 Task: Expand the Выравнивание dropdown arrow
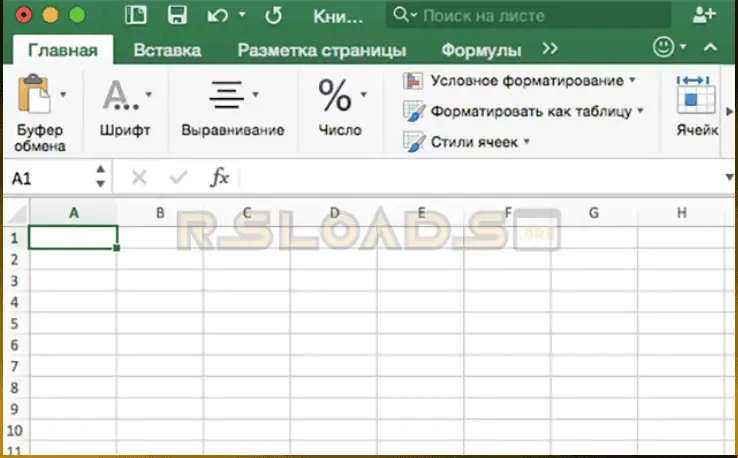(255, 94)
